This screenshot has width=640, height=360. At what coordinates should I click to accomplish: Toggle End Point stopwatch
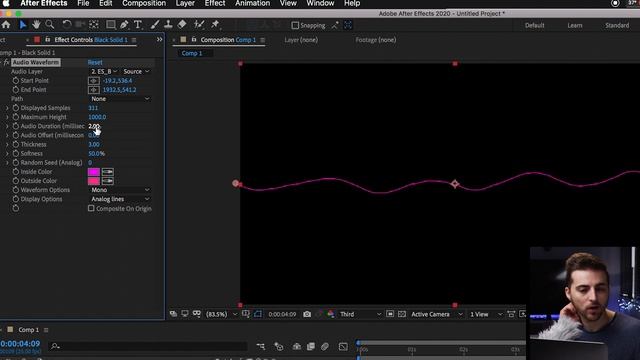point(16,90)
